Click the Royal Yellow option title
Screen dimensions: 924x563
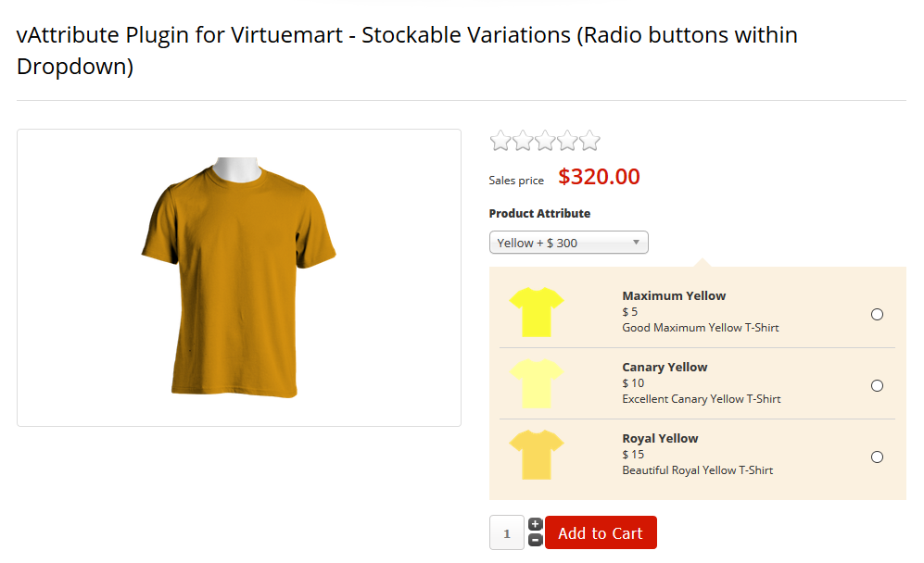tap(660, 439)
